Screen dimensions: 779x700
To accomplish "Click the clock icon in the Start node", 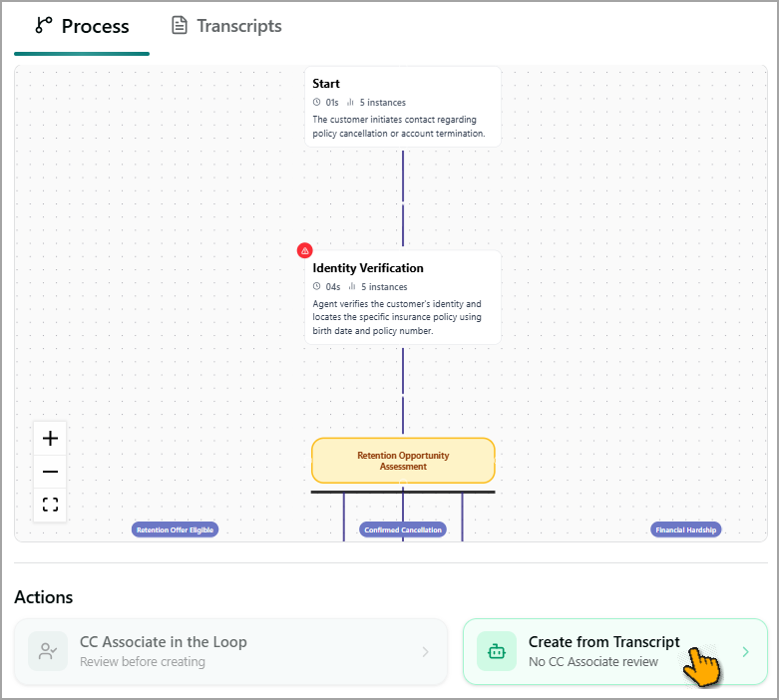I will 316,102.
